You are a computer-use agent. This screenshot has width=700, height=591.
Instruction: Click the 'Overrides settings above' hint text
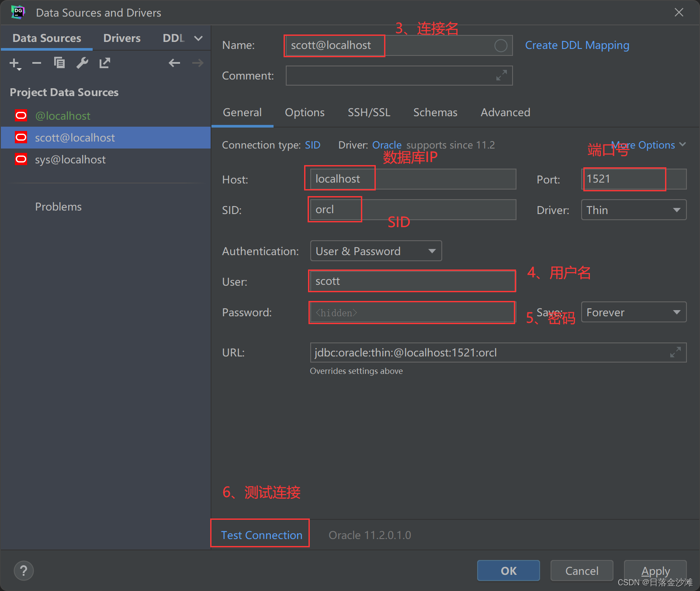click(x=356, y=371)
